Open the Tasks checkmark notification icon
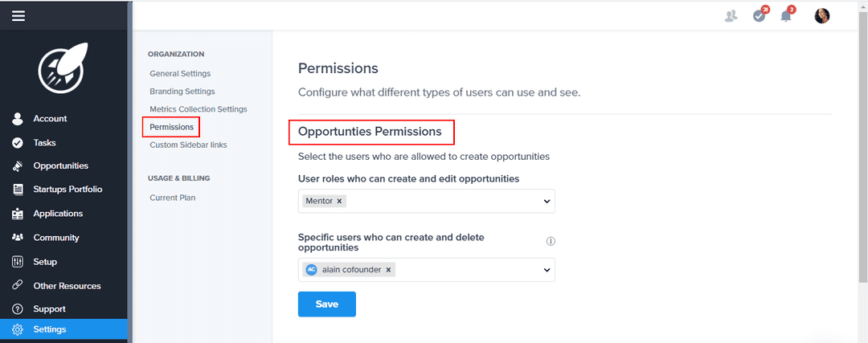This screenshot has width=868, height=343. [x=759, y=15]
